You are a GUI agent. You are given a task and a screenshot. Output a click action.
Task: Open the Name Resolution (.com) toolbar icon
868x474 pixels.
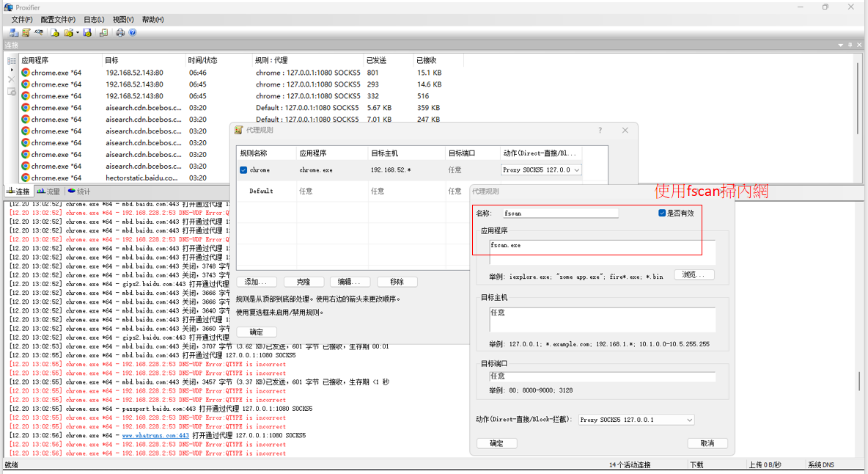tap(39, 33)
